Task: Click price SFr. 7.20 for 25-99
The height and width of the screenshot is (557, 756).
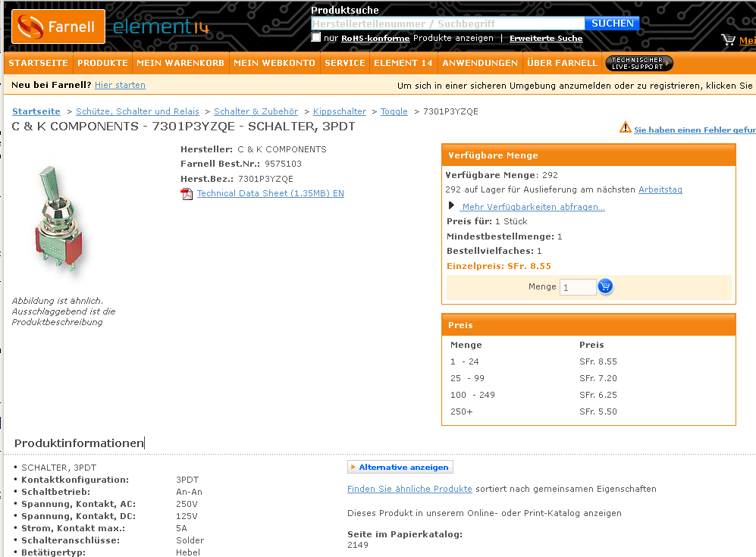Action: pos(598,378)
